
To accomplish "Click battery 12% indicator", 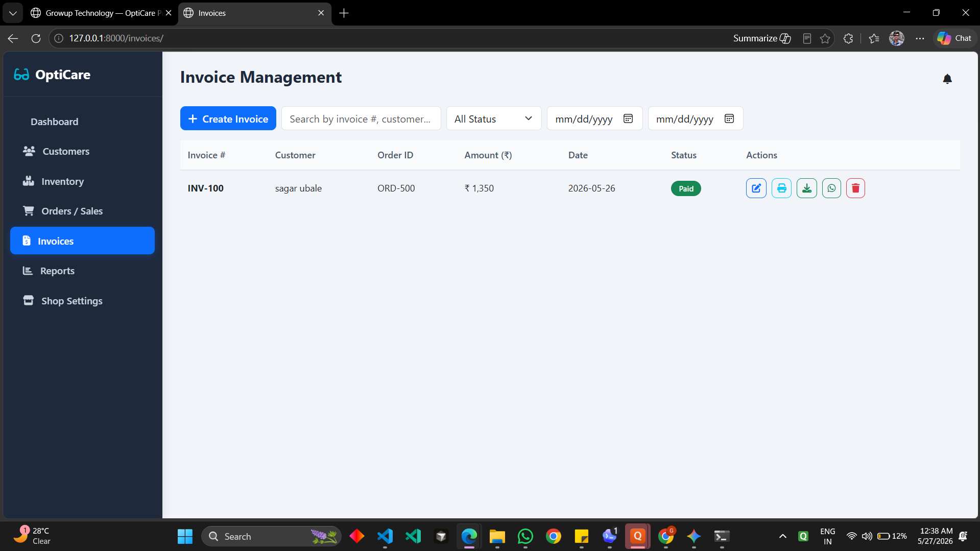I will point(892,536).
